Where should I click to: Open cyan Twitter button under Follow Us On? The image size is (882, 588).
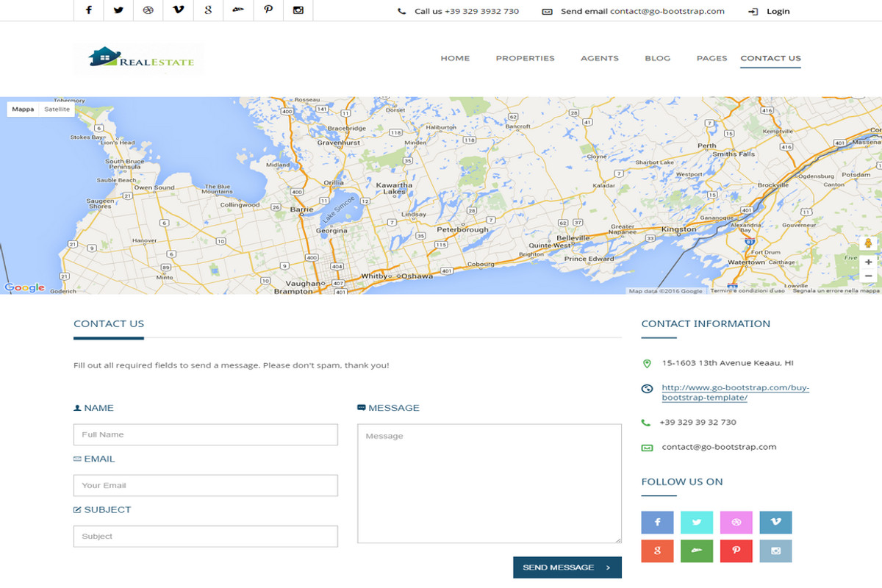pyautogui.click(x=697, y=523)
